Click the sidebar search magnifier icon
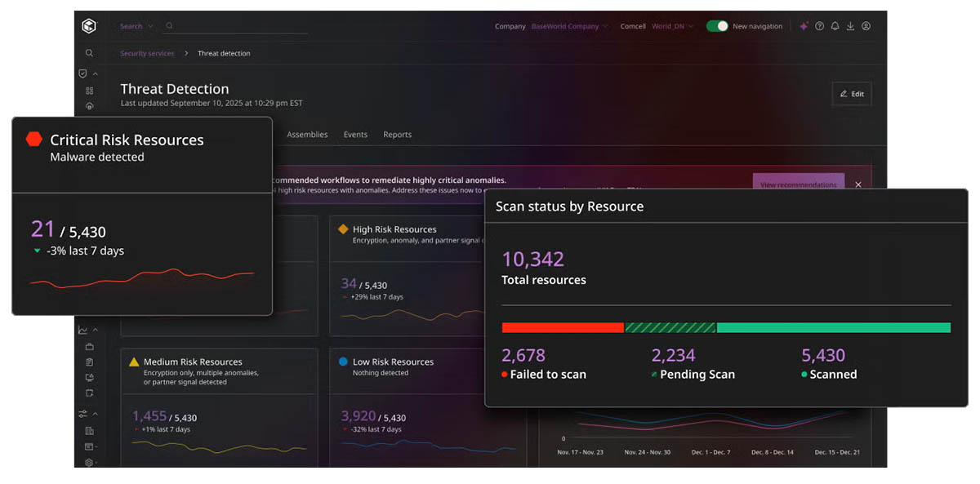 89,53
